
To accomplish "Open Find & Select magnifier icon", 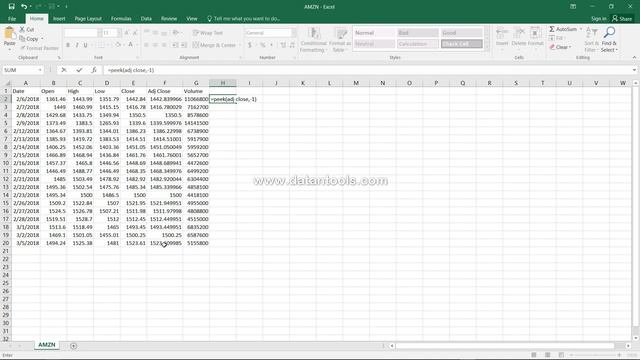I will (609, 33).
